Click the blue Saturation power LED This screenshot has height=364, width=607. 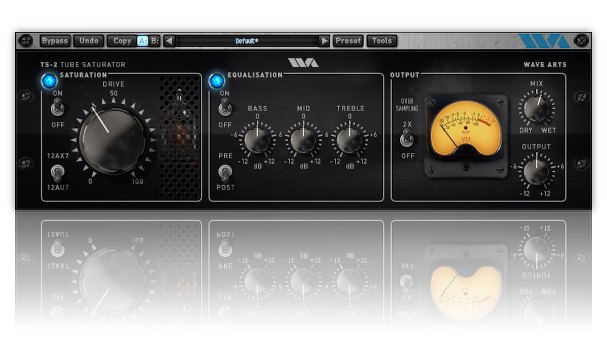(49, 81)
